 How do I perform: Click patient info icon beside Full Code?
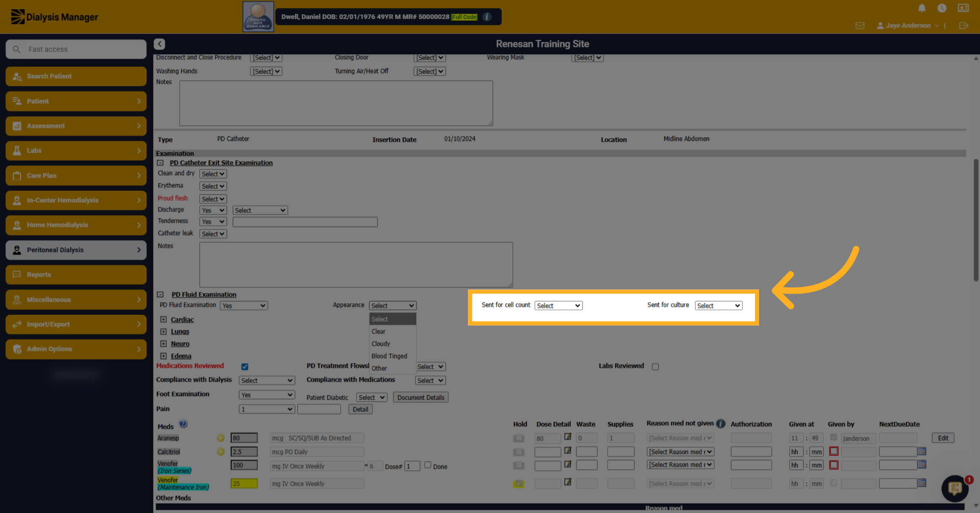(x=487, y=17)
